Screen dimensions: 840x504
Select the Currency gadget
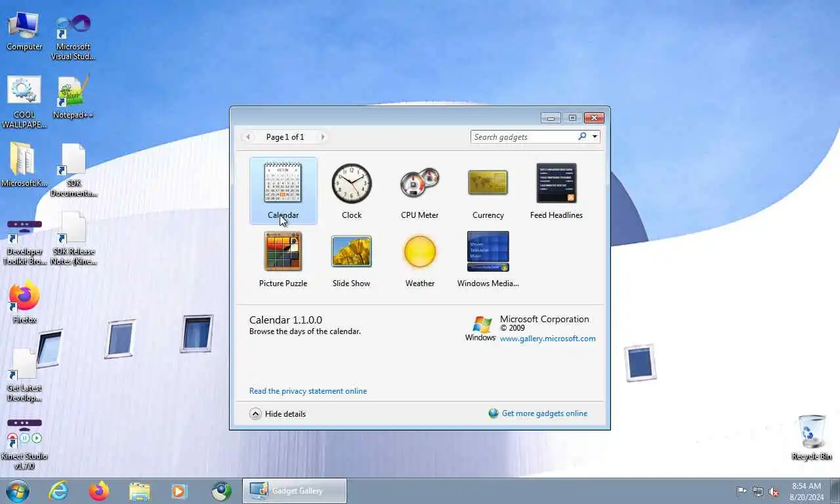click(x=488, y=190)
